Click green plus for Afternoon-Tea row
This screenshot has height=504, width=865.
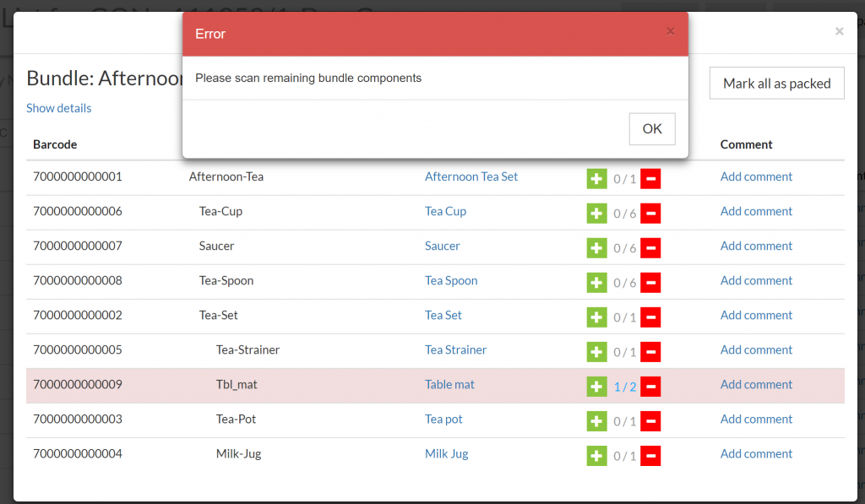pos(596,178)
